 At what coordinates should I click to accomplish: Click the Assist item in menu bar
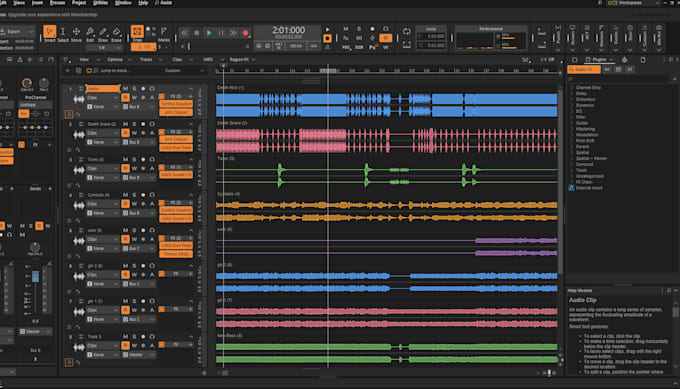(x=163, y=3)
